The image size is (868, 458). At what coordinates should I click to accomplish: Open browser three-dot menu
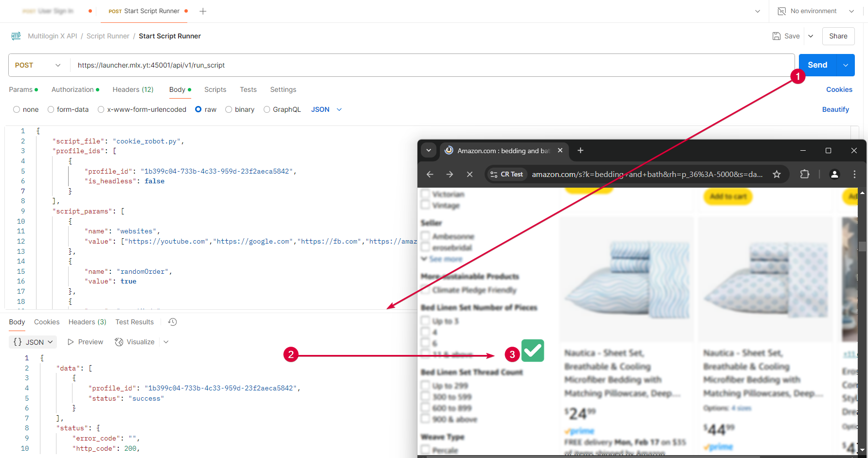click(854, 174)
